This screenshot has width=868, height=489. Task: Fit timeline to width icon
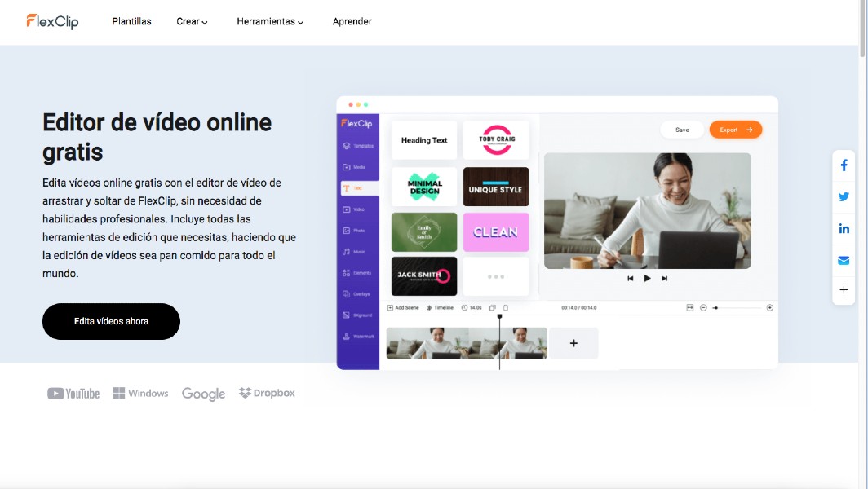point(690,307)
